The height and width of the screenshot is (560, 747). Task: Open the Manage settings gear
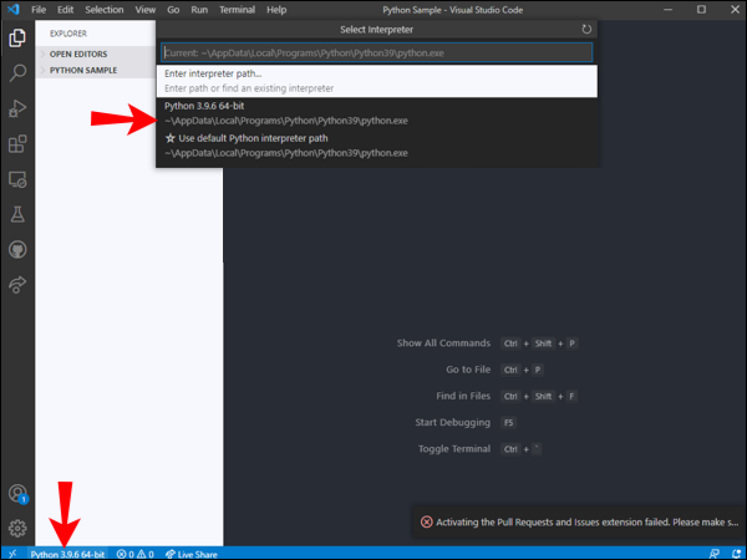tap(18, 528)
